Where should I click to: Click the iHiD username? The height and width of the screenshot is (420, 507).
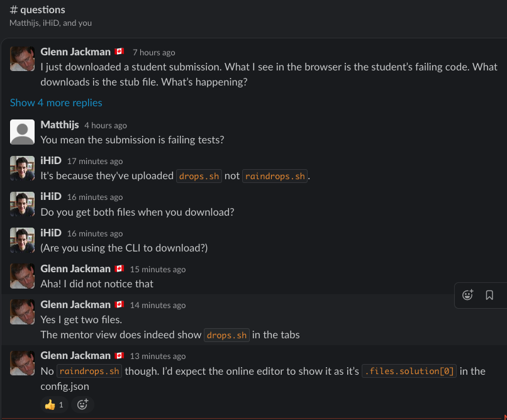(51, 160)
